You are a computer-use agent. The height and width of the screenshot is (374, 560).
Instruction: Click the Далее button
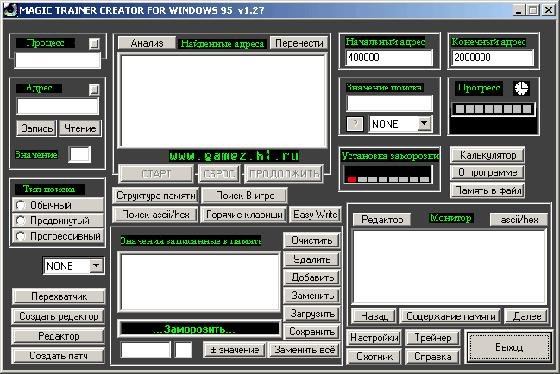point(526,316)
